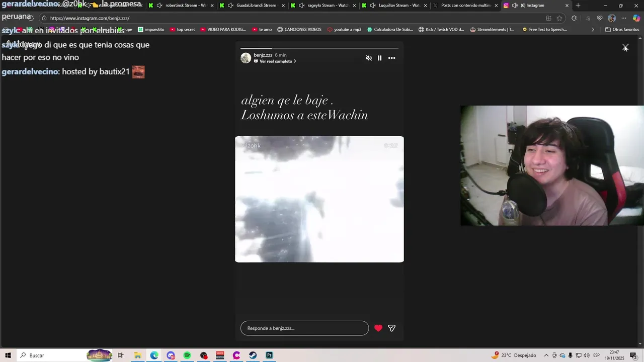Open Photoshop from the taskbar
This screenshot has height=362, width=644.
270,355
